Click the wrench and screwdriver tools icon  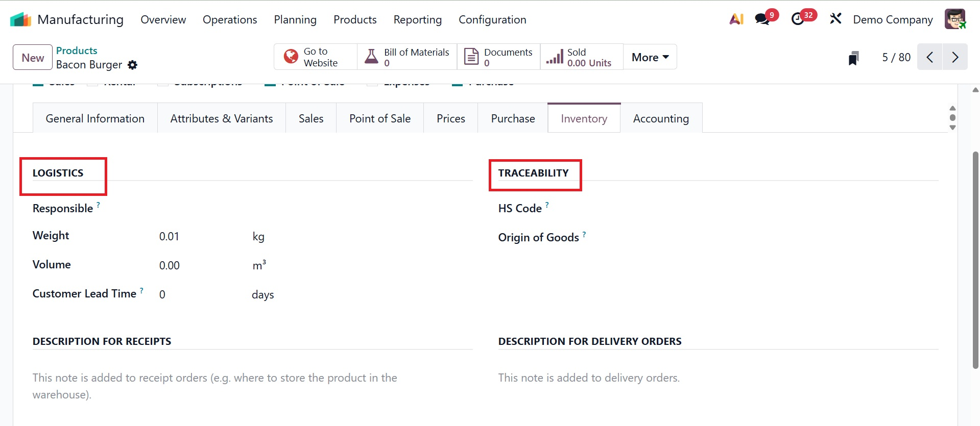(835, 19)
